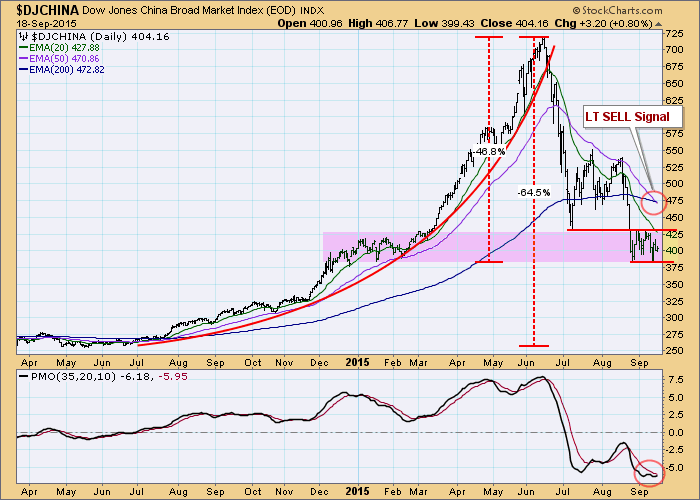Click the 375 price axis label
This screenshot has height=500, width=700.
pos(674,267)
